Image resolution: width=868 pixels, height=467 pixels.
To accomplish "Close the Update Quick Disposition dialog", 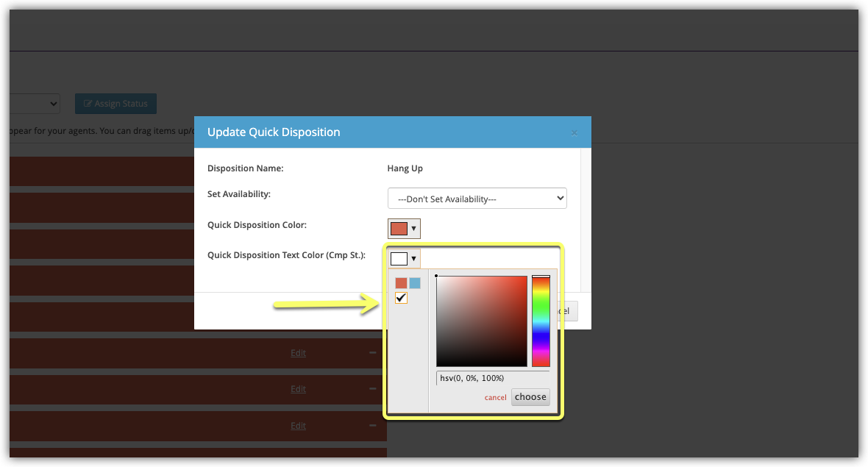I will click(574, 133).
